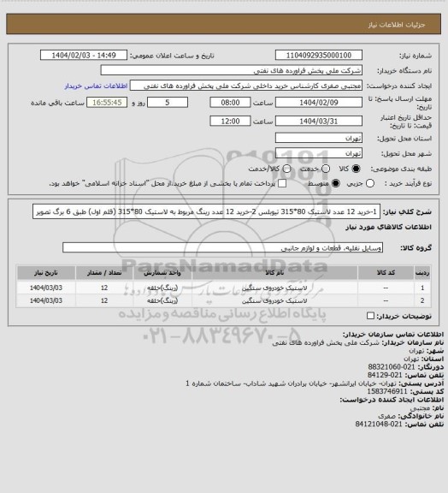
Task: Click the postal code 1583746911
Action: coord(387,391)
